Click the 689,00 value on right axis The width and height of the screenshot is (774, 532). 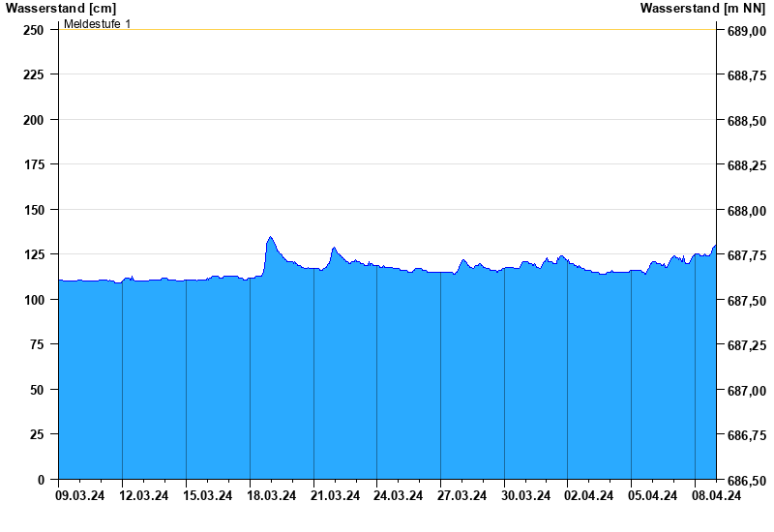click(x=747, y=31)
